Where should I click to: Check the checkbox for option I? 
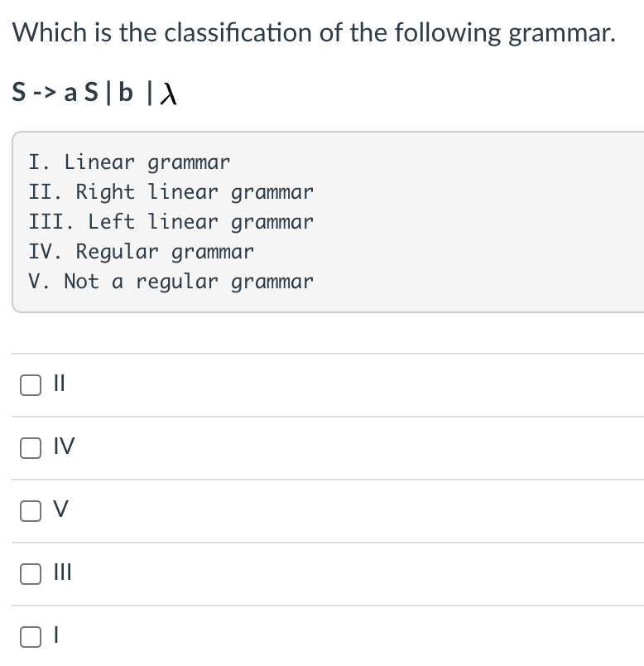coord(30,636)
